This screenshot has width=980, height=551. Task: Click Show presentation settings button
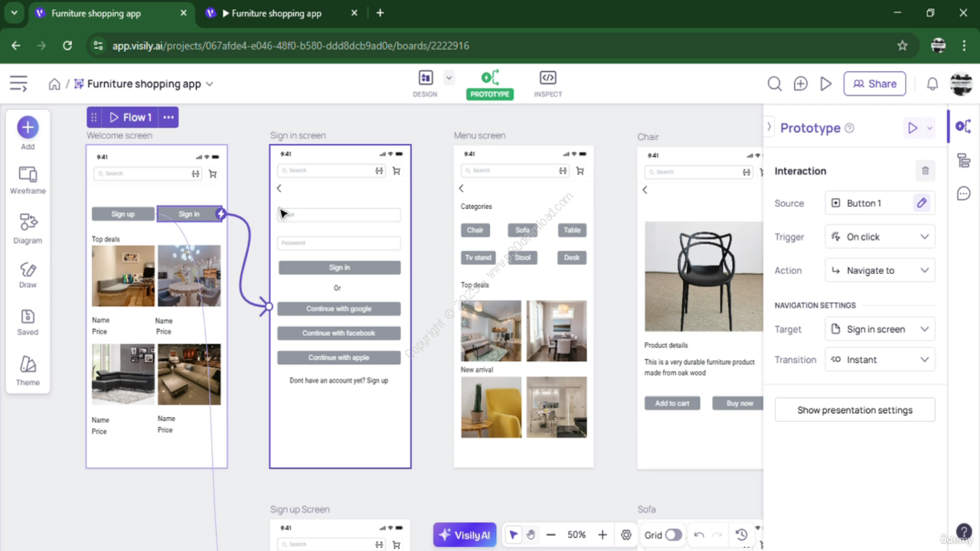854,410
